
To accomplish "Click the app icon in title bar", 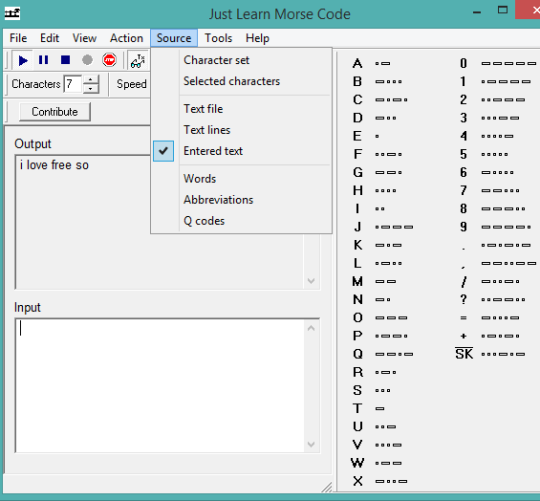I will point(12,13).
